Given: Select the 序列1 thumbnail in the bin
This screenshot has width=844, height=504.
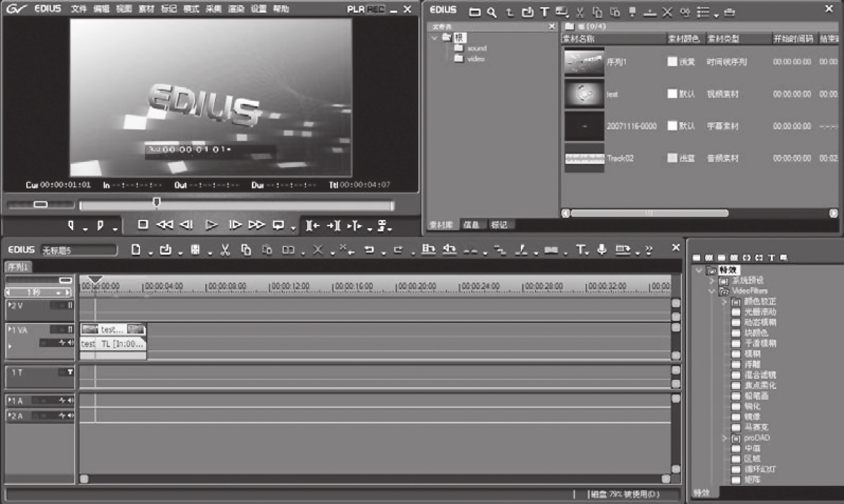Looking at the screenshot, I should point(584,62).
